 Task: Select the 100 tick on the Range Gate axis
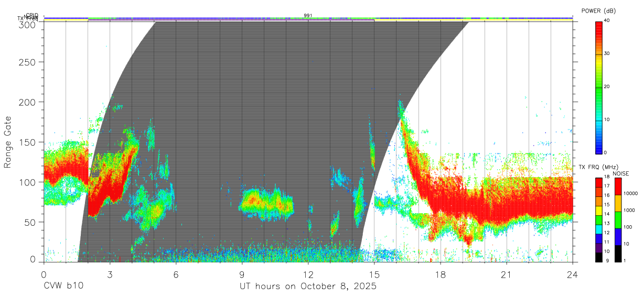coord(28,182)
